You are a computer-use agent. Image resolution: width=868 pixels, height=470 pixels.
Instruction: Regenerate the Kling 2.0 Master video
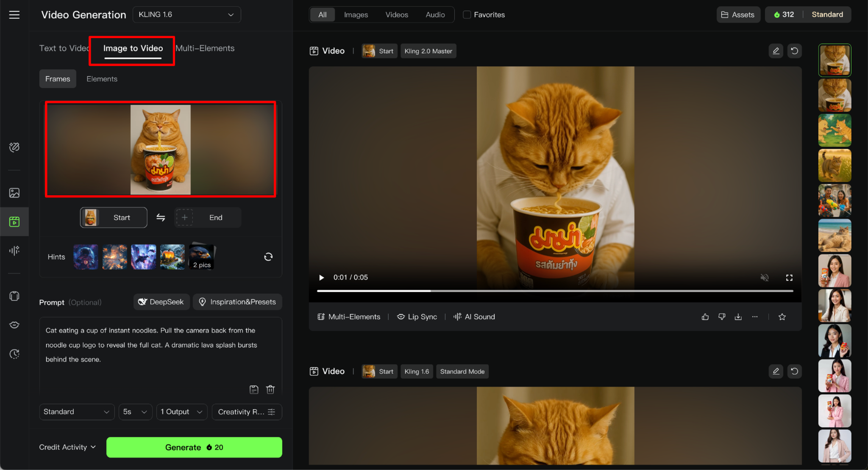[795, 51]
